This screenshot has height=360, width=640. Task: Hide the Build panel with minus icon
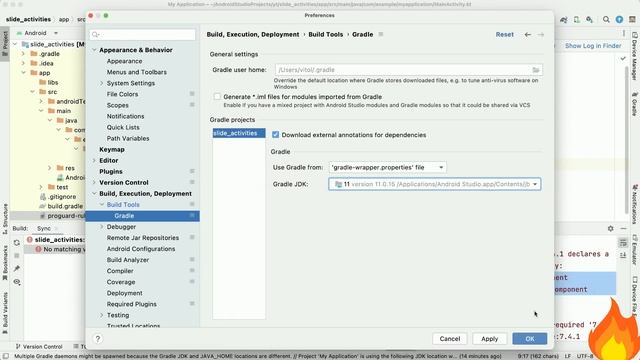623,229
